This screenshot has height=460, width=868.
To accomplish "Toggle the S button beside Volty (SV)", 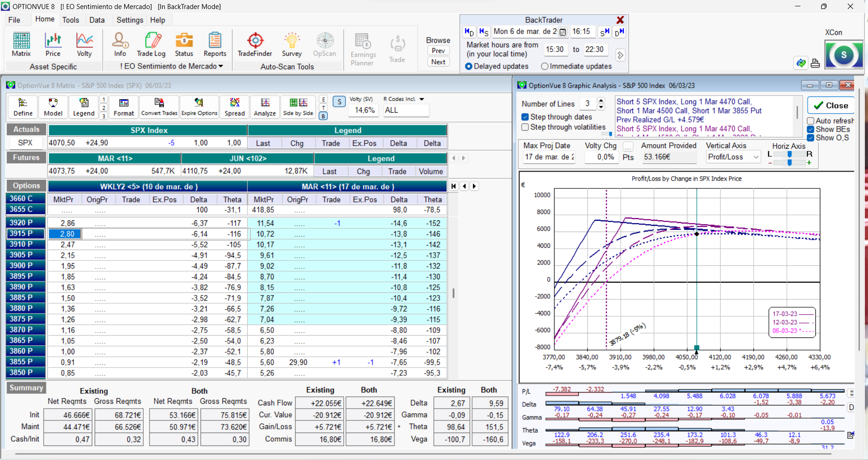I will [339, 102].
